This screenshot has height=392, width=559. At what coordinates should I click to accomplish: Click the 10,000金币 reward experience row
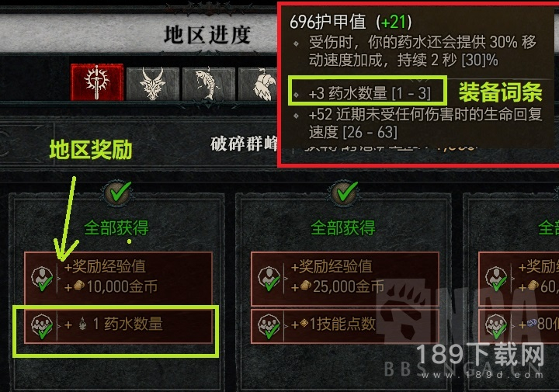tap(118, 278)
